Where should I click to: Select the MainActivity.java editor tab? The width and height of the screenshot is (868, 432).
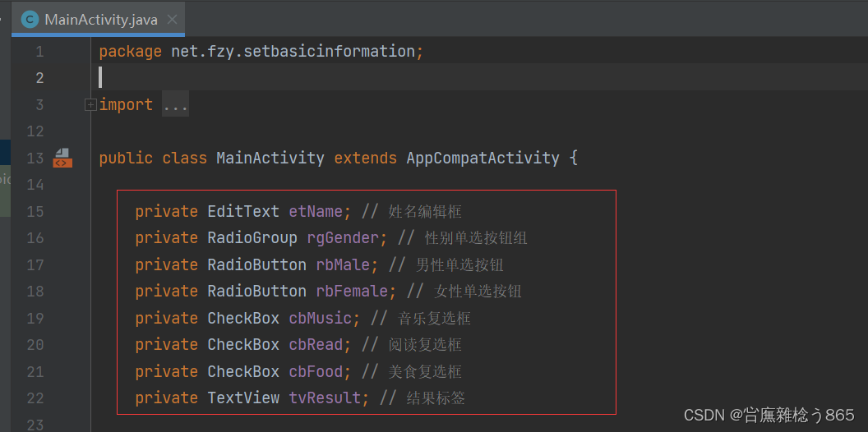pos(98,20)
